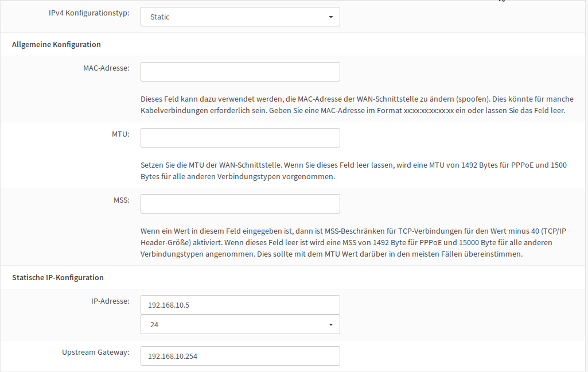
Task: Edit the Upstream Gateway field 192.168.10.254
Action: tap(240, 356)
